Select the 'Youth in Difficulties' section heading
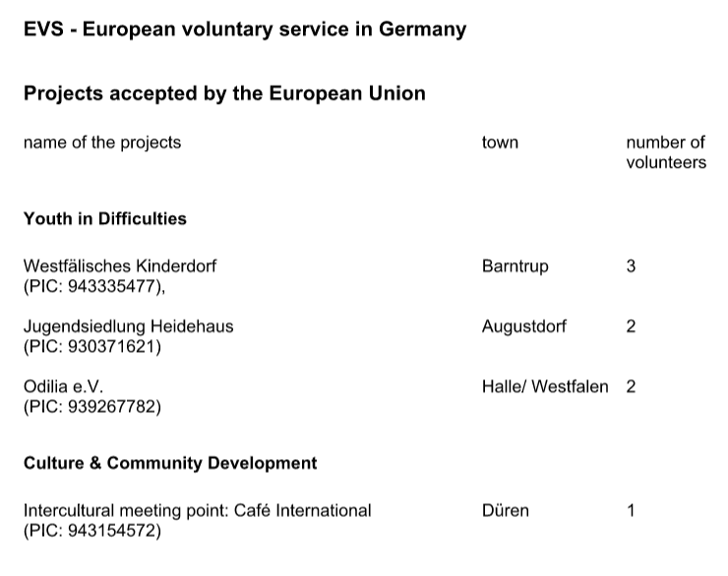 [105, 218]
